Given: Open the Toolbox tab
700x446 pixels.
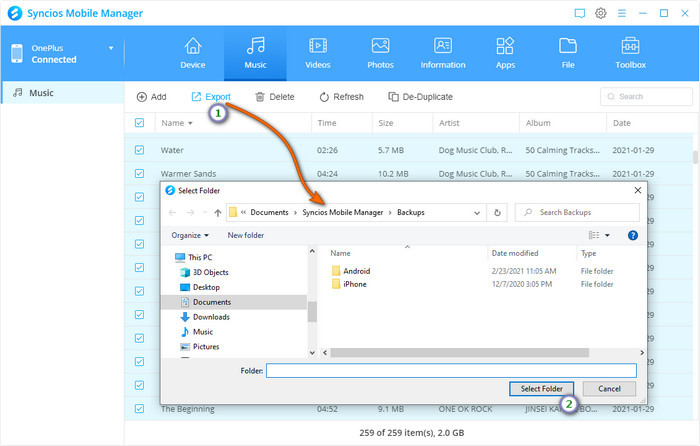Looking at the screenshot, I should [630, 53].
